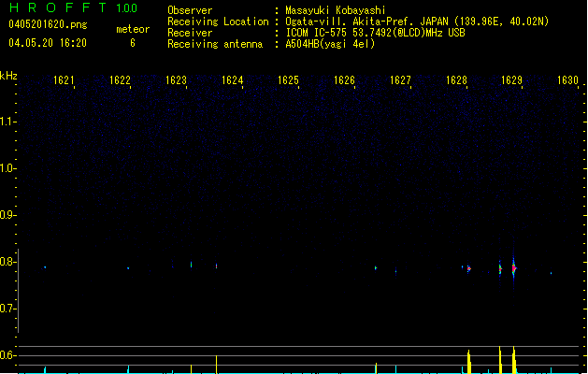
Task: Click the "Receiving Location" label
Action: [x=218, y=22]
